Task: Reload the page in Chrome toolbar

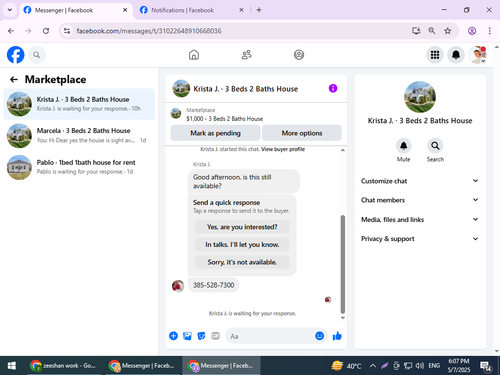Action: click(46, 31)
